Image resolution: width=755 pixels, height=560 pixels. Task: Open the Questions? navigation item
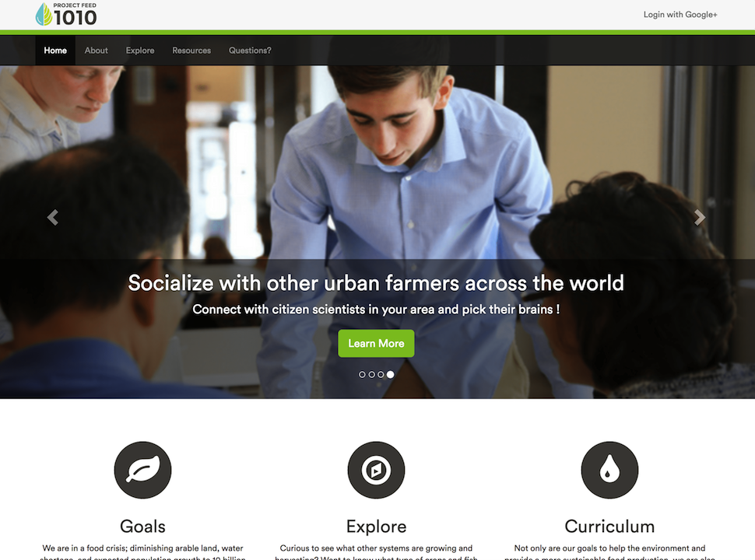pyautogui.click(x=250, y=51)
